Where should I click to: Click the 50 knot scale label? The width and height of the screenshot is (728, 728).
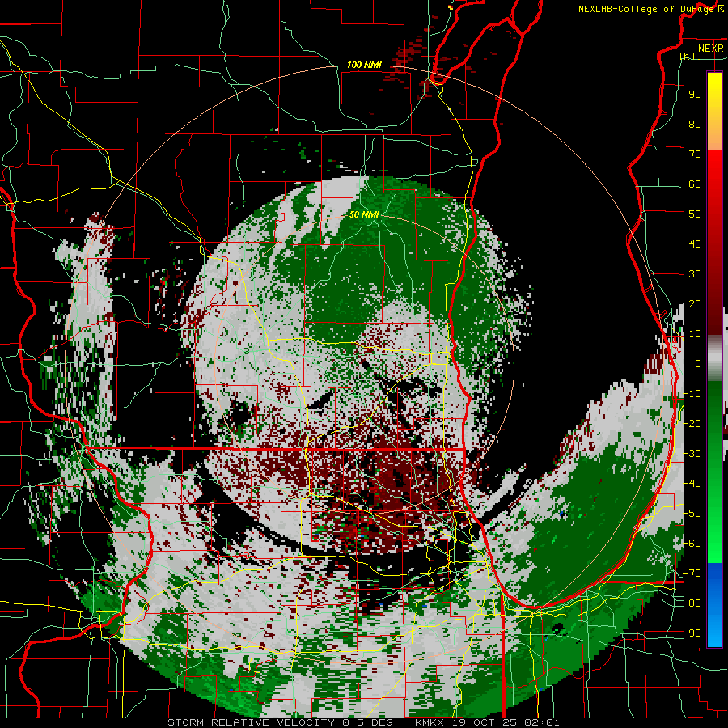695,214
